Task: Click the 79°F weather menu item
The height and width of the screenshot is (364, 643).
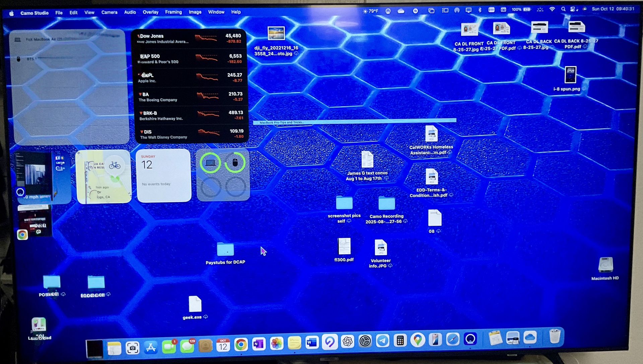Action: [x=371, y=11]
